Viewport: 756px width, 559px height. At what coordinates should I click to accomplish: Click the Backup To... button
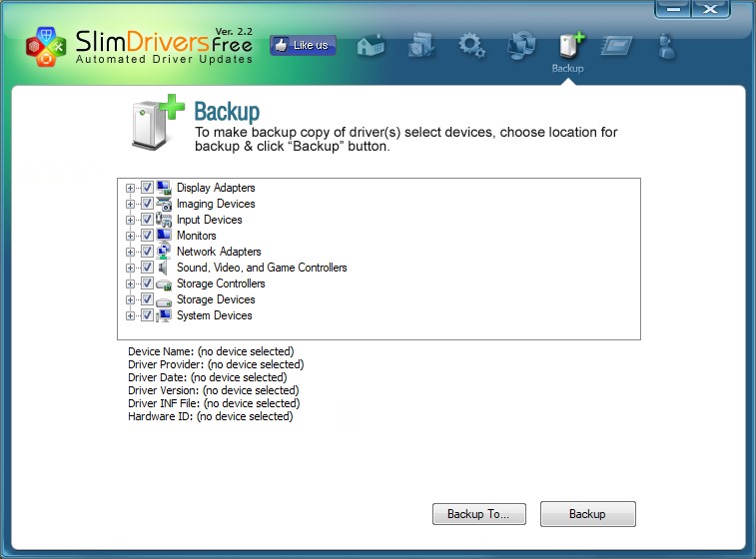[478, 514]
